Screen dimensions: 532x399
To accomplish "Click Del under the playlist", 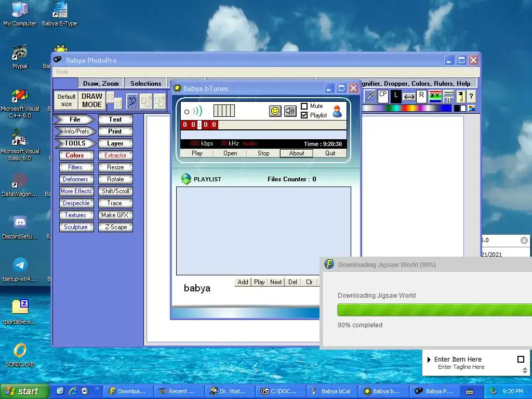I will pos(292,282).
